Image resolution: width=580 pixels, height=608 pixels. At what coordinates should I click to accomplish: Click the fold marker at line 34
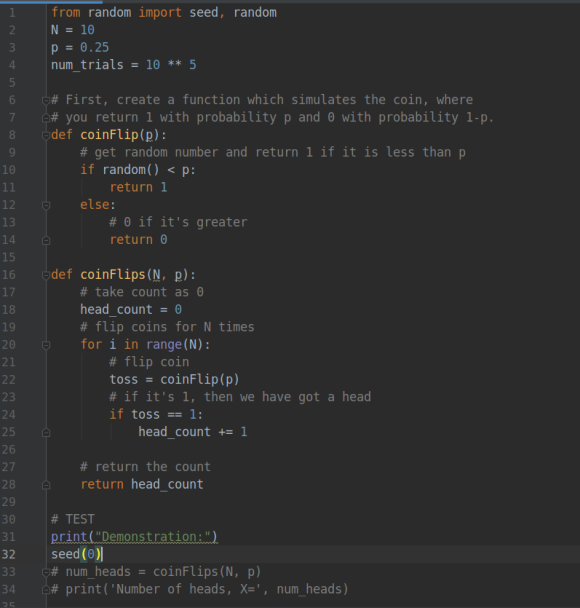46,590
